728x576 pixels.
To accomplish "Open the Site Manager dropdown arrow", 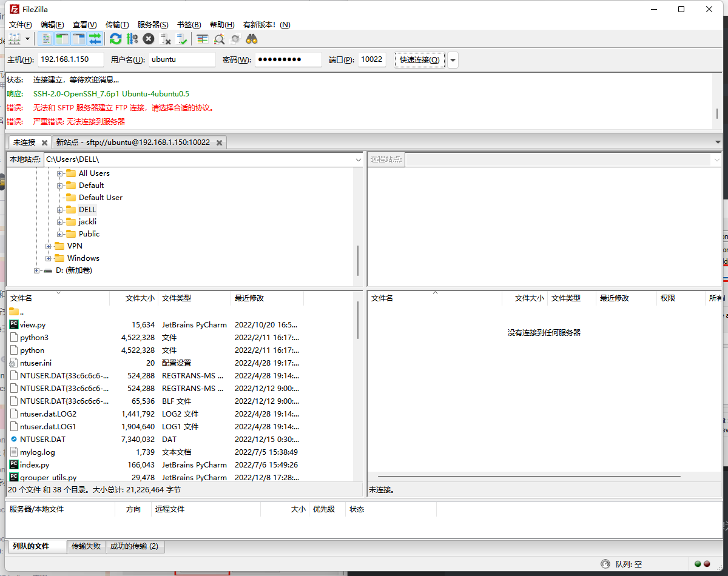I will coord(28,39).
